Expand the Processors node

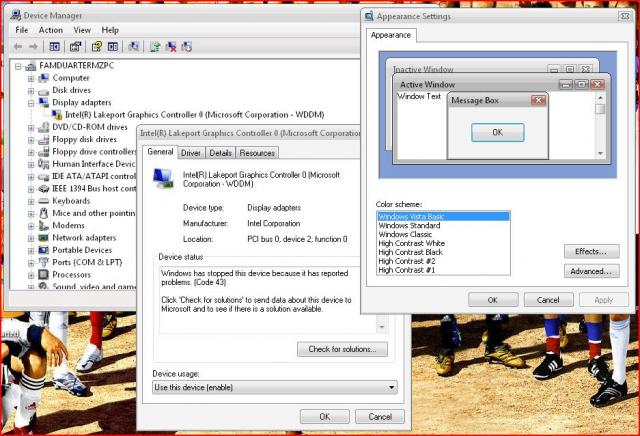pos(31,275)
